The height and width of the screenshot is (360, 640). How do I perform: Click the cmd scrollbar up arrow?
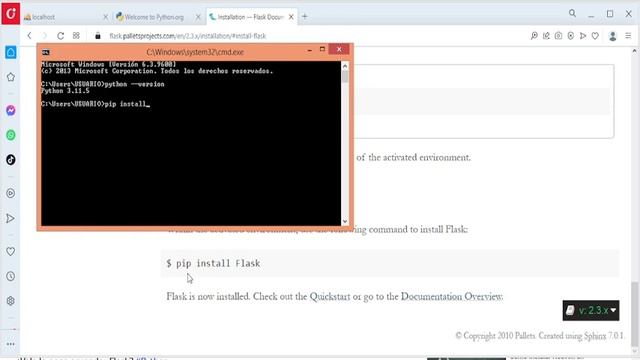[345, 66]
